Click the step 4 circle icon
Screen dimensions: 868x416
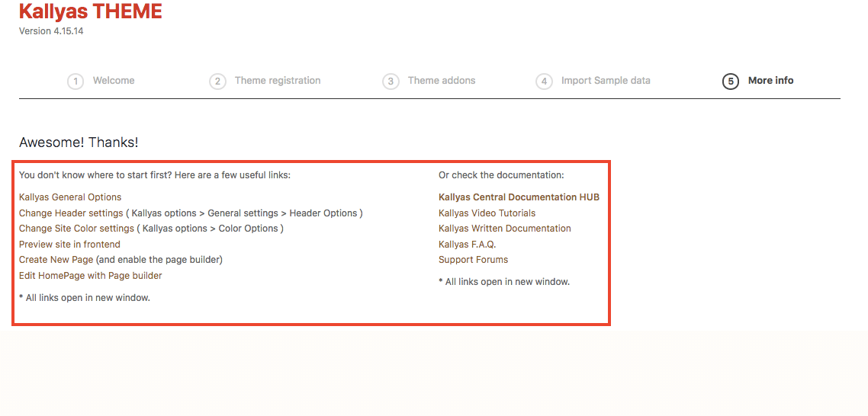click(544, 82)
